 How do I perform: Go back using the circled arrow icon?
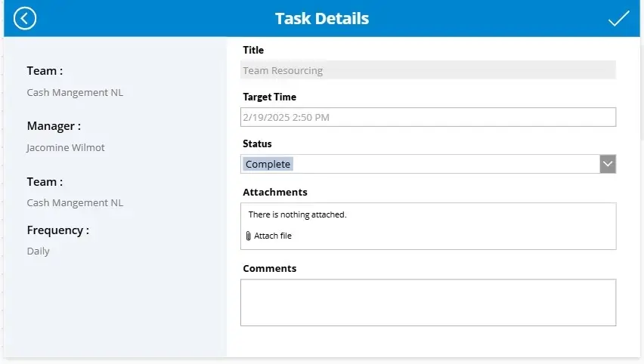point(25,18)
